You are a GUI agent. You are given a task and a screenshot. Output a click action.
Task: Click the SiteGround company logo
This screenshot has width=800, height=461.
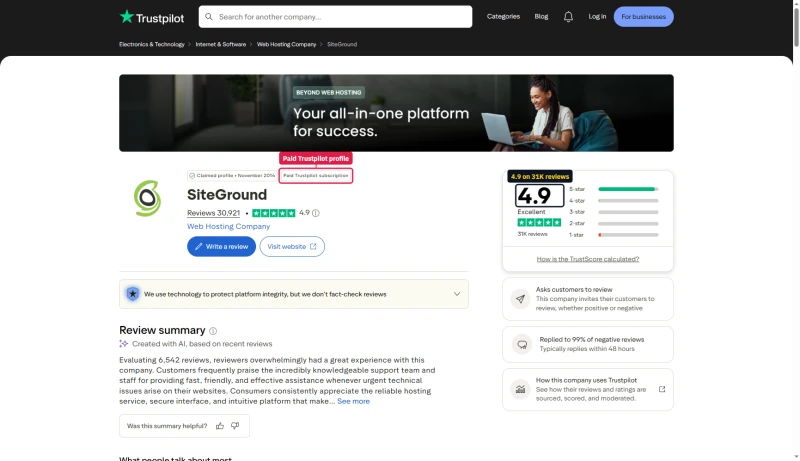coord(147,198)
